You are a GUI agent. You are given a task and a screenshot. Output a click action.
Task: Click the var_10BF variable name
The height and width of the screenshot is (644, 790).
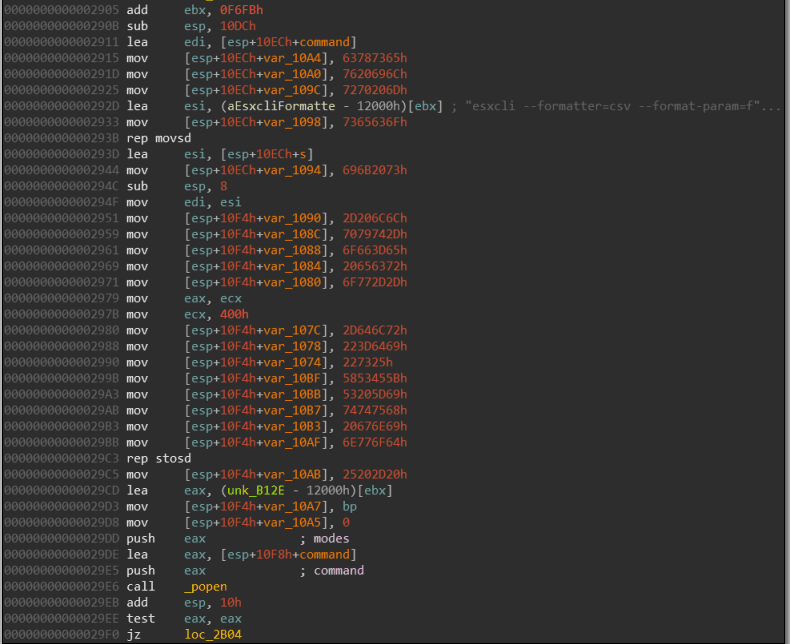coord(292,378)
